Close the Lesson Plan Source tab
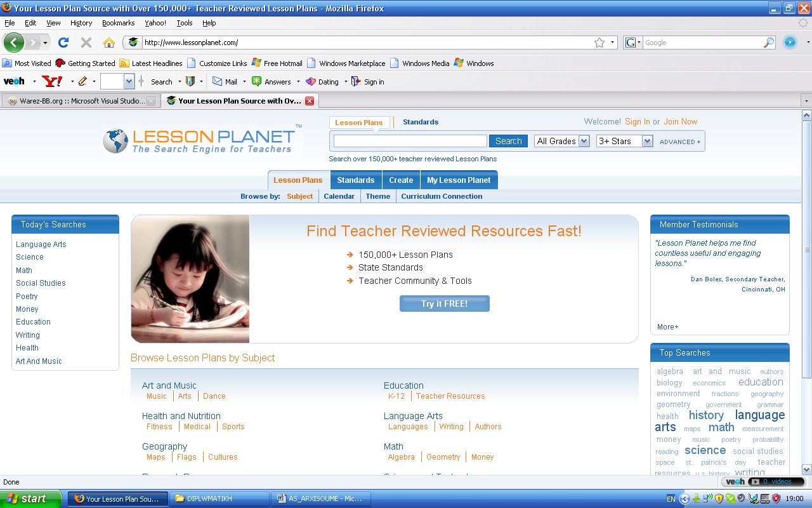Image resolution: width=812 pixels, height=508 pixels. (310, 101)
